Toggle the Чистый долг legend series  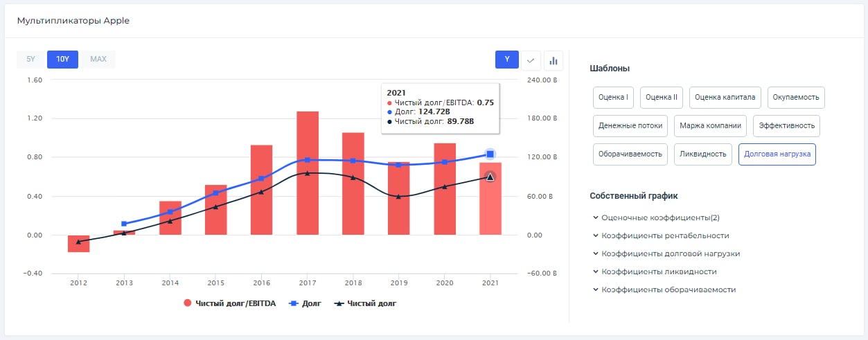[365, 303]
